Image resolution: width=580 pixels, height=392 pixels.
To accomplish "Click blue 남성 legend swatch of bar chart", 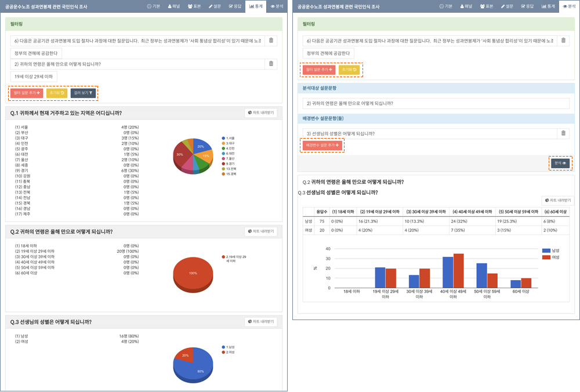I will tap(546, 251).
